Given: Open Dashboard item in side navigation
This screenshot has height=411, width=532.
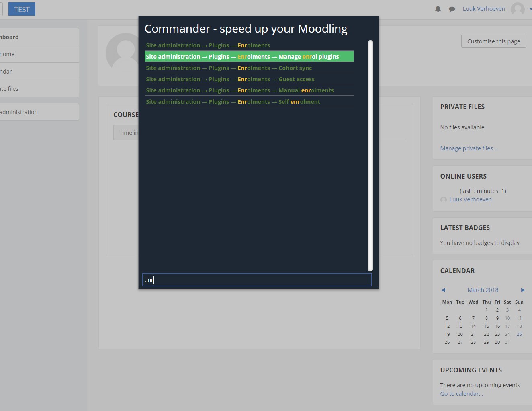Looking at the screenshot, I should pyautogui.click(x=39, y=37).
